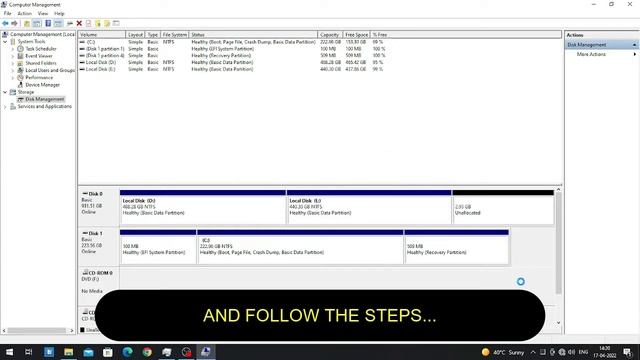
Task: Open the Mail app from the taskbar
Action: 88,352
